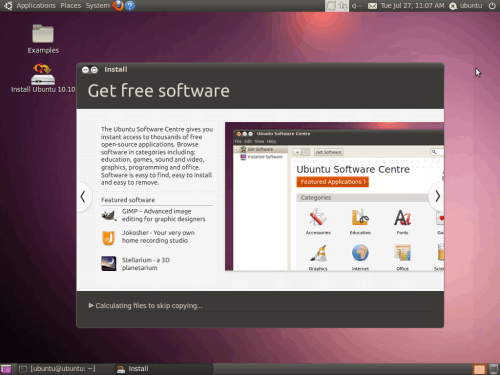Open the blue Help icon in panel
The height and width of the screenshot is (375, 500).
[x=130, y=6]
